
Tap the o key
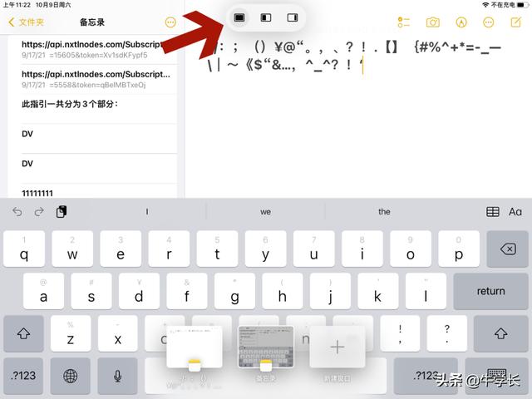[411, 249]
